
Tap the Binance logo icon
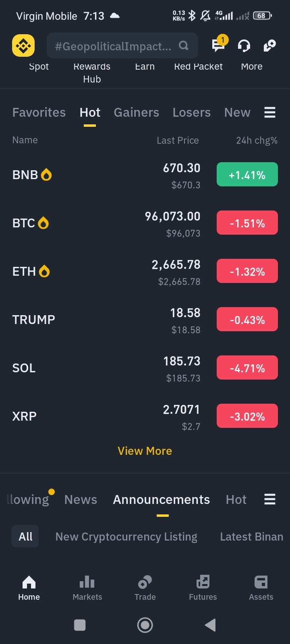pos(23,46)
